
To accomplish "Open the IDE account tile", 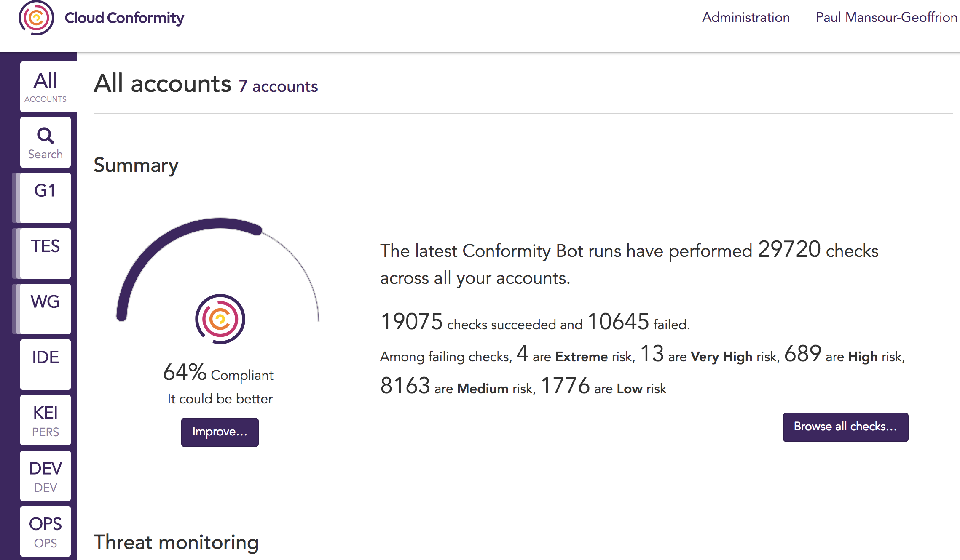I will [46, 365].
